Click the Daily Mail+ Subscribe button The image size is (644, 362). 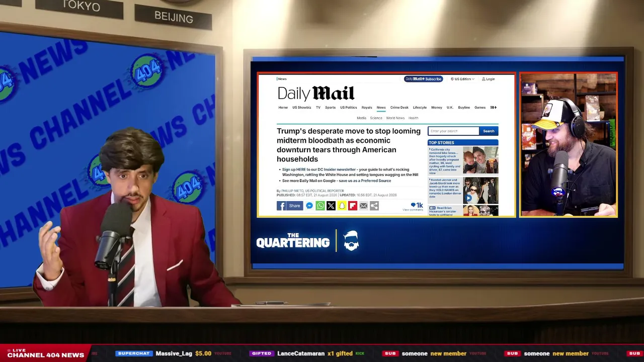pos(423,79)
